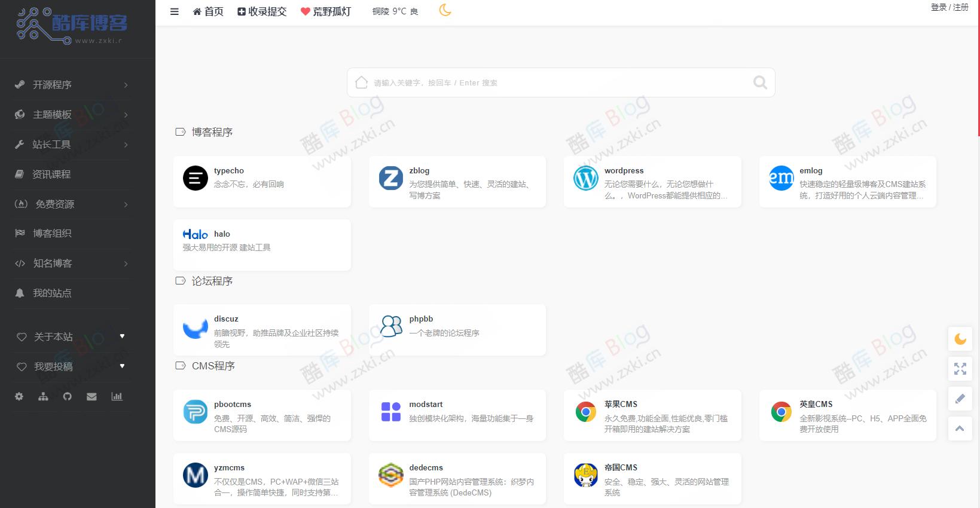The width and height of the screenshot is (980, 508).
Task: Open the 我要投稿 dropdown arrow
Action: point(122,366)
